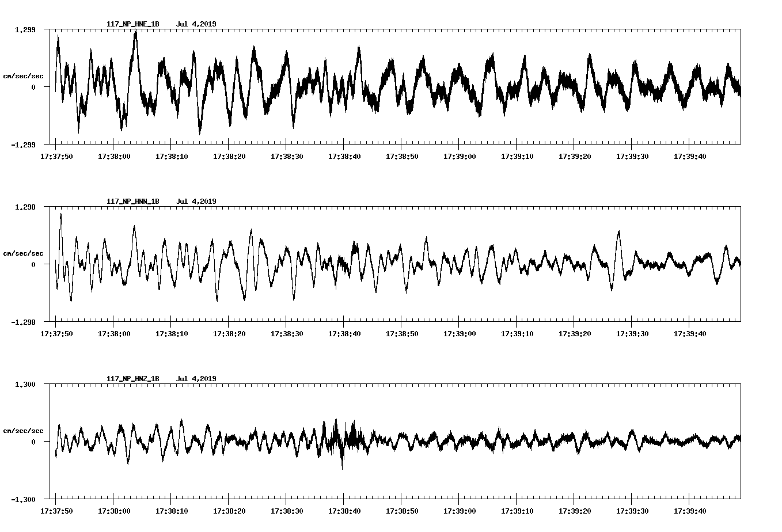Click 17:39:40 time label under HNZ plot

689,511
